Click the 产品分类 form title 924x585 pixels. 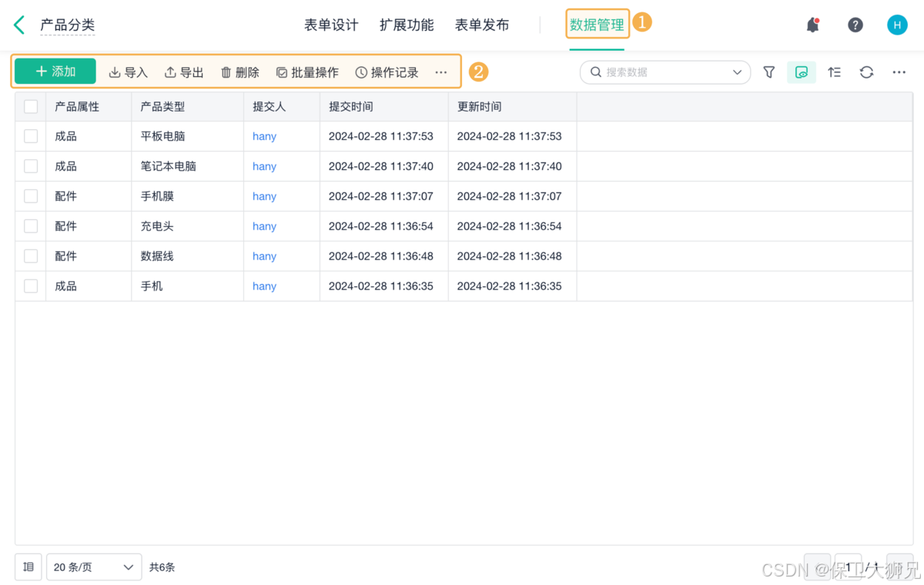point(68,25)
